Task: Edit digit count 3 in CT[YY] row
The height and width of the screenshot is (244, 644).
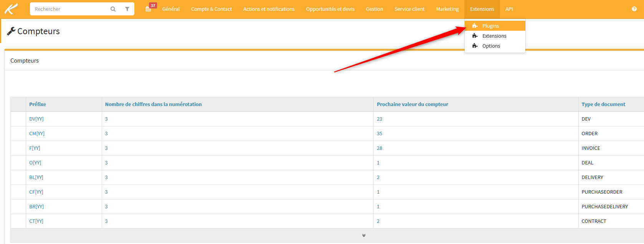Action: click(x=106, y=221)
